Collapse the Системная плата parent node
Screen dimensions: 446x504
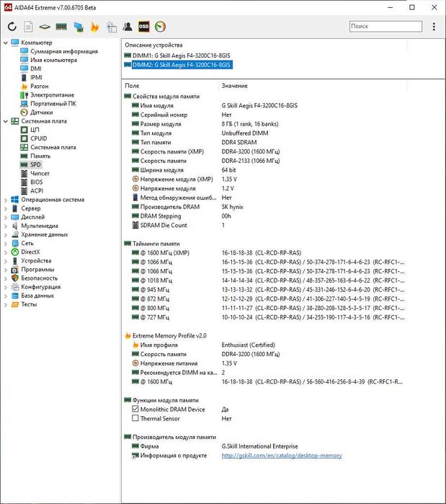click(6, 121)
